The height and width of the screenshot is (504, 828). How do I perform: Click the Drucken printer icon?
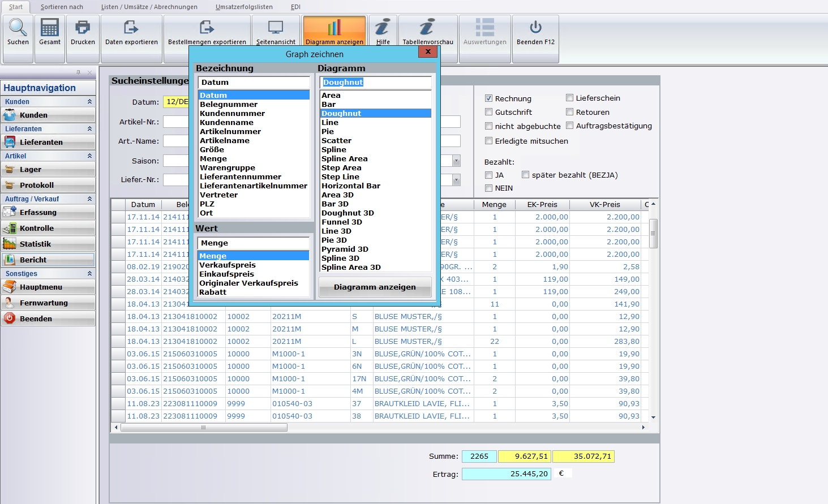[x=83, y=28]
